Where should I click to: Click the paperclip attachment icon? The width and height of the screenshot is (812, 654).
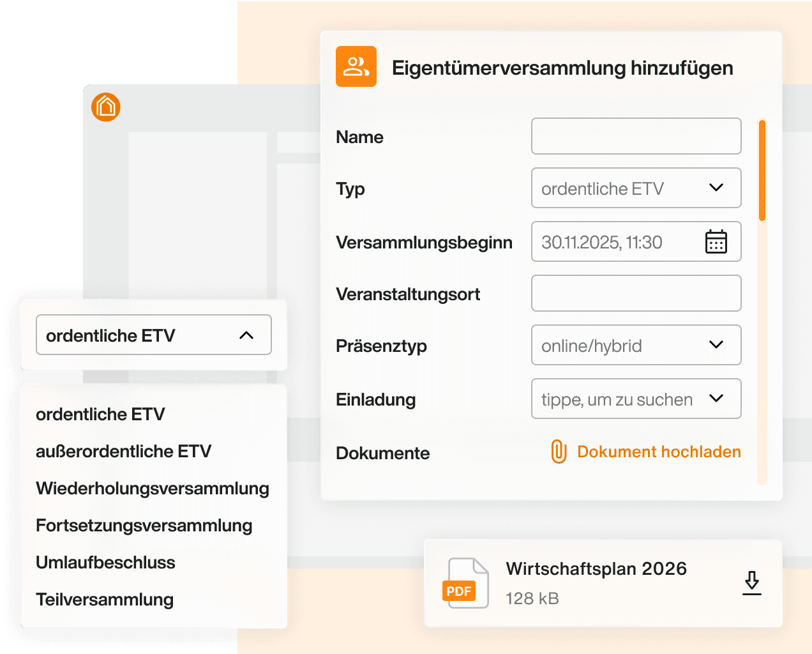559,452
